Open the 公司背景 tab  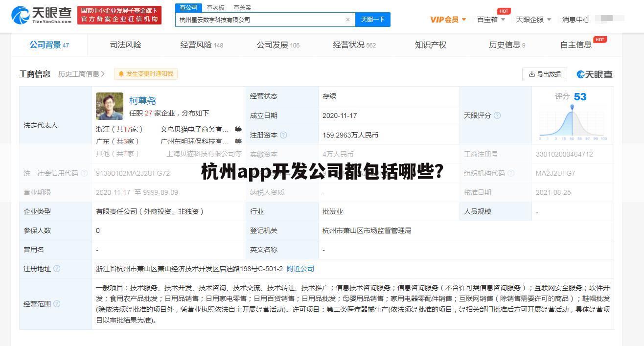49,45
